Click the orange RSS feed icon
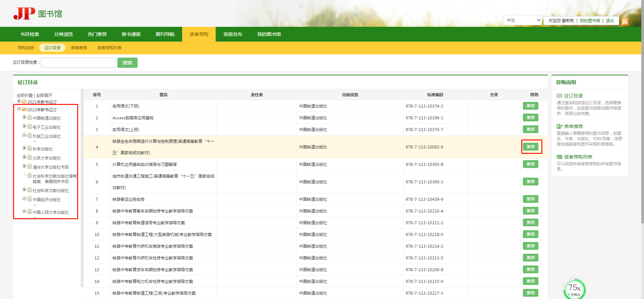644x299 pixels. (x=625, y=22)
